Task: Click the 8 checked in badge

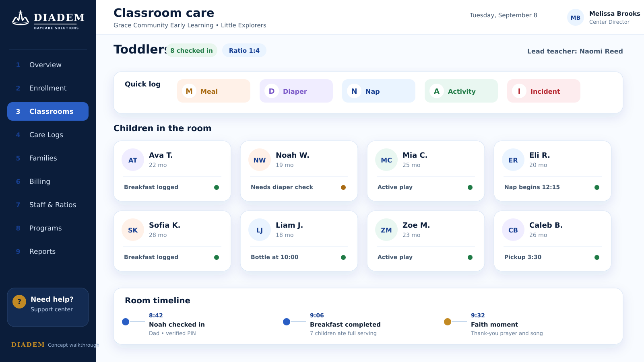Action: click(x=192, y=50)
